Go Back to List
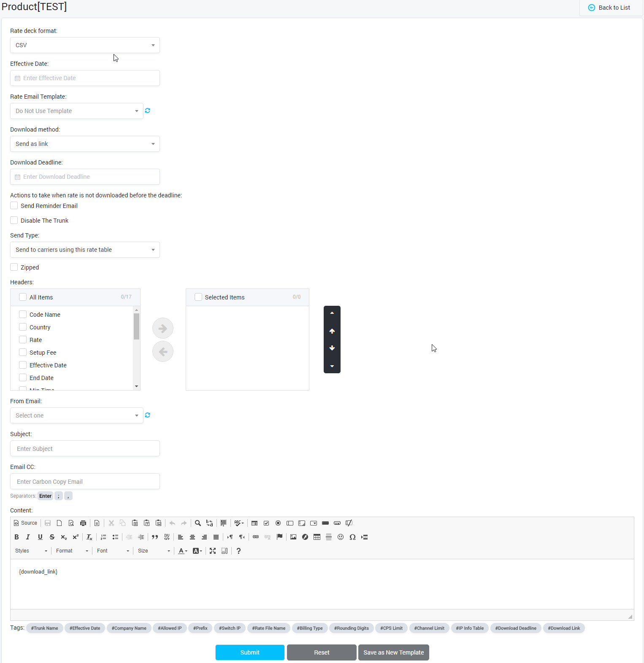644x663 pixels. (609, 8)
